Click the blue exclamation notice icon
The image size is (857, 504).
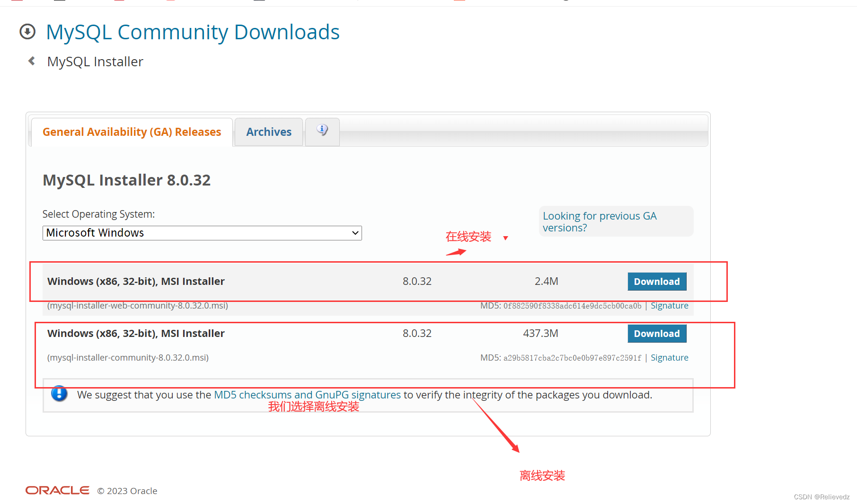[59, 393]
